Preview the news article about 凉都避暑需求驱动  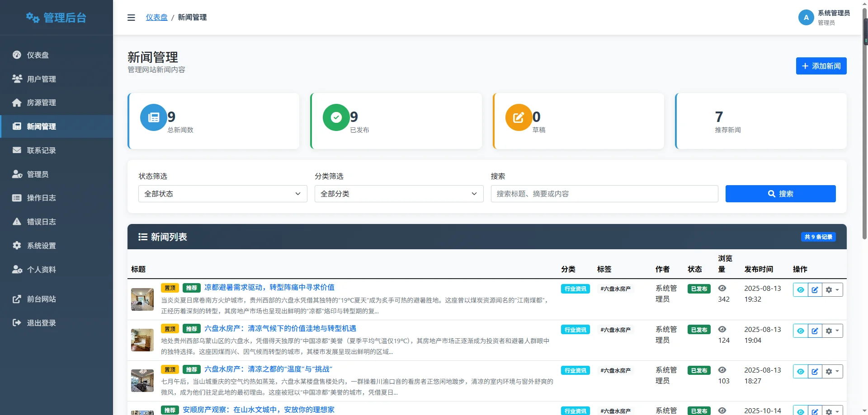pyautogui.click(x=800, y=289)
